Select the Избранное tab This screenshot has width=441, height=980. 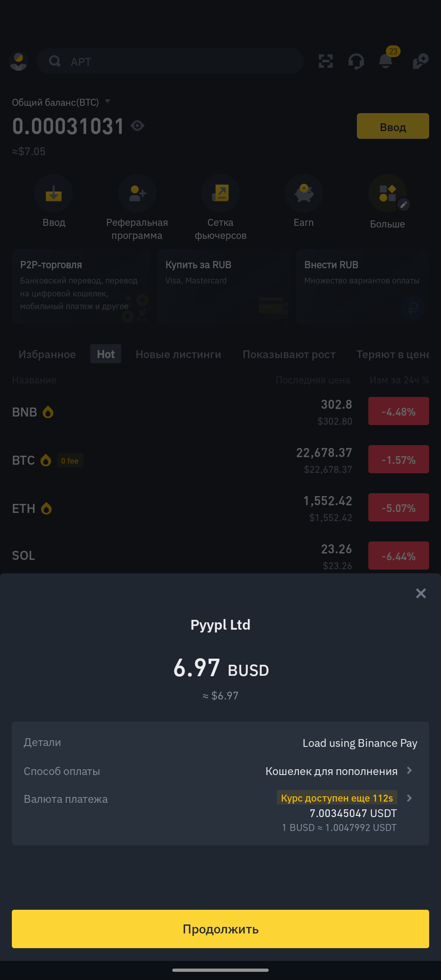(x=47, y=354)
